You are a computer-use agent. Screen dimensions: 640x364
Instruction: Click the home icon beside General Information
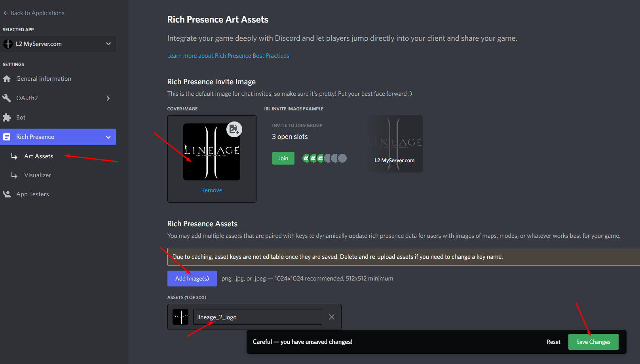(7, 79)
